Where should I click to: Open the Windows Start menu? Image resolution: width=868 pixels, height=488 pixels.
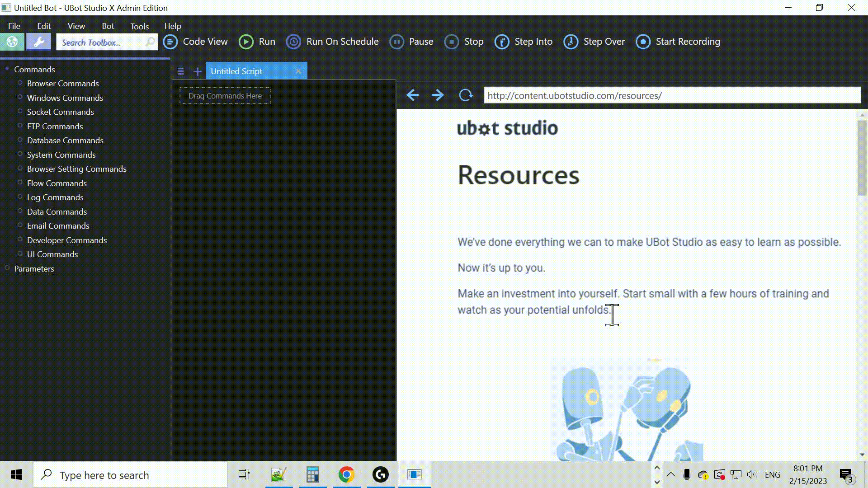(16, 474)
